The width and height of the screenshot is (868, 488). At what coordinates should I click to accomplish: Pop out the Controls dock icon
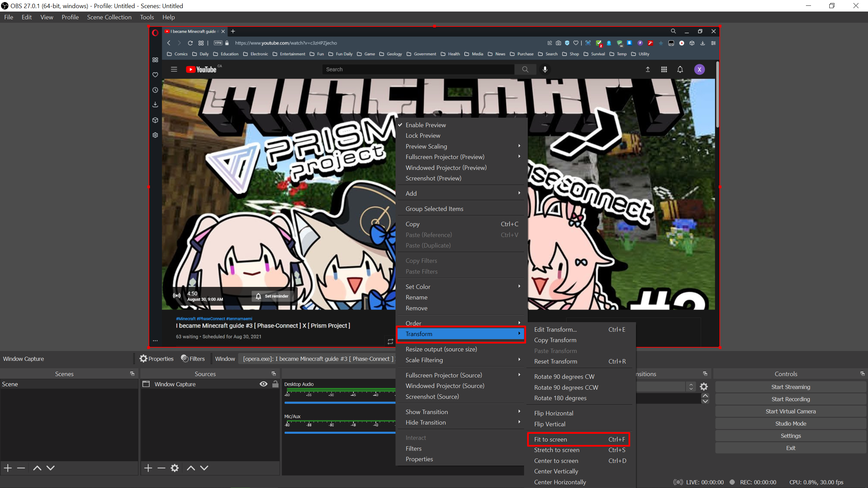(x=863, y=374)
